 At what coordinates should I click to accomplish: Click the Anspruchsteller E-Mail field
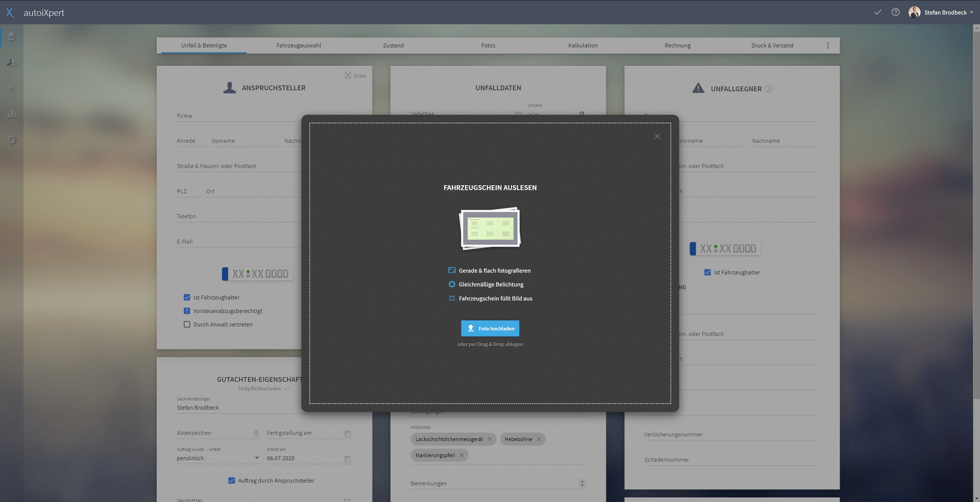tap(239, 242)
